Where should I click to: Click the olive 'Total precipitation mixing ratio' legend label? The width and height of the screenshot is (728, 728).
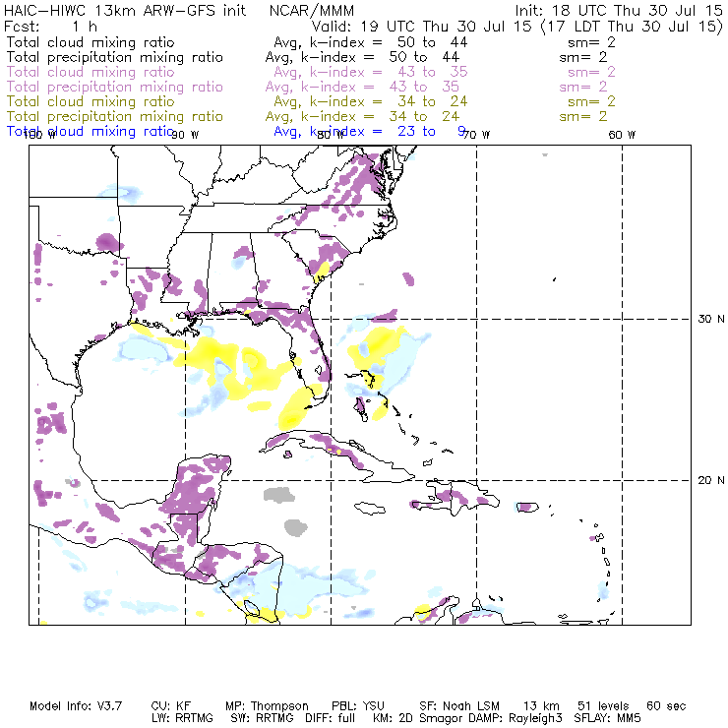[x=115, y=116]
